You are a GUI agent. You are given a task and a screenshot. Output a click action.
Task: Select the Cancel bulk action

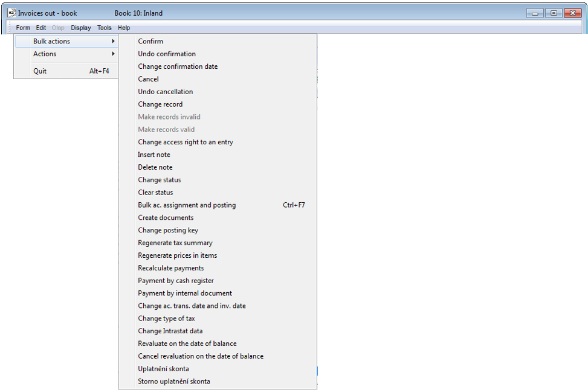point(218,79)
